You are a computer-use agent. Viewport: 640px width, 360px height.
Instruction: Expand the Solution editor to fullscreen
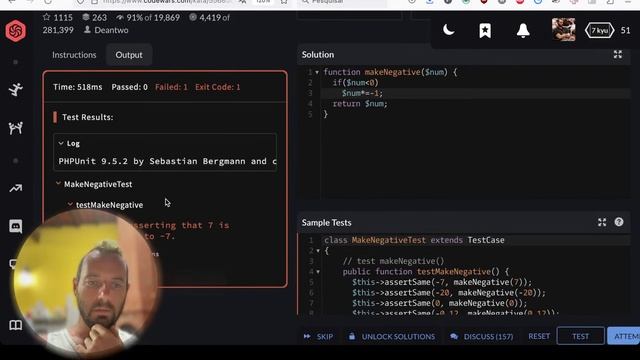pyautogui.click(x=618, y=54)
